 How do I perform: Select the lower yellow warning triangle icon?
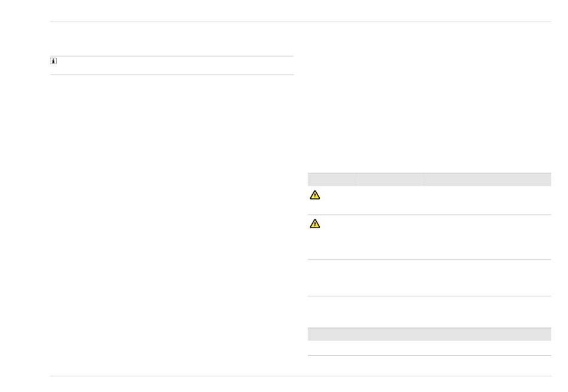tap(314, 223)
